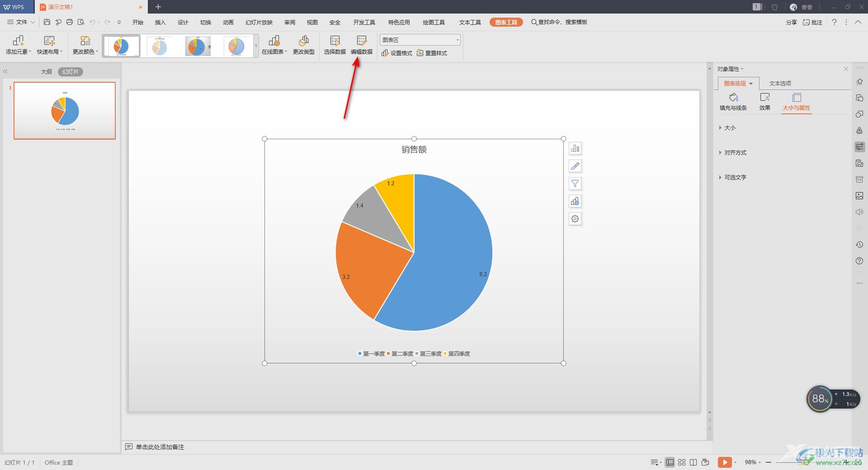This screenshot has height=470, width=868.
Task: Switch to the 动画 (Animation) ribbon tab
Action: [228, 22]
